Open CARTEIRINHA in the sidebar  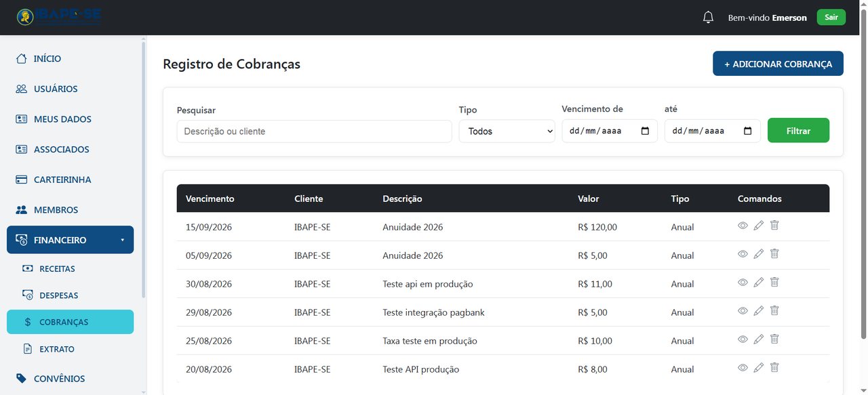point(71,180)
